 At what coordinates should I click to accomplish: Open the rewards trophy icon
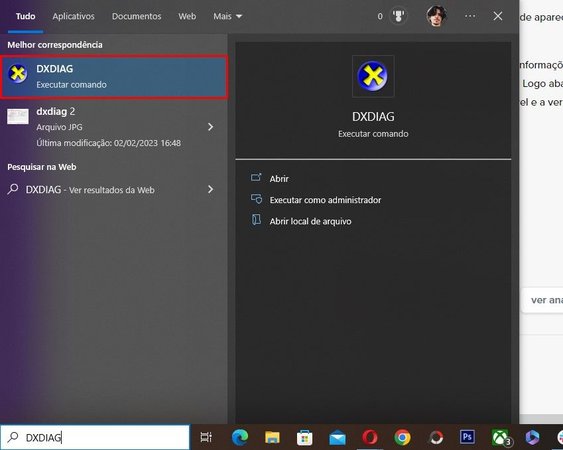pos(398,16)
